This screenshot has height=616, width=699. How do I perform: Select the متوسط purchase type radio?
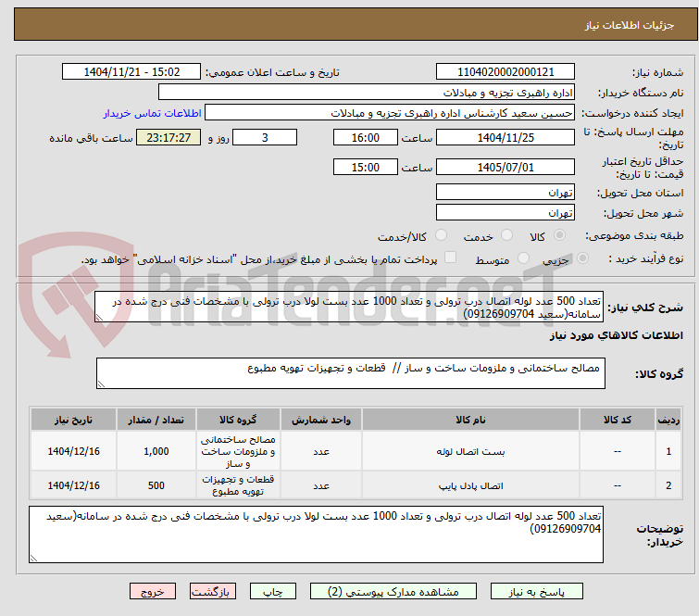(x=523, y=258)
